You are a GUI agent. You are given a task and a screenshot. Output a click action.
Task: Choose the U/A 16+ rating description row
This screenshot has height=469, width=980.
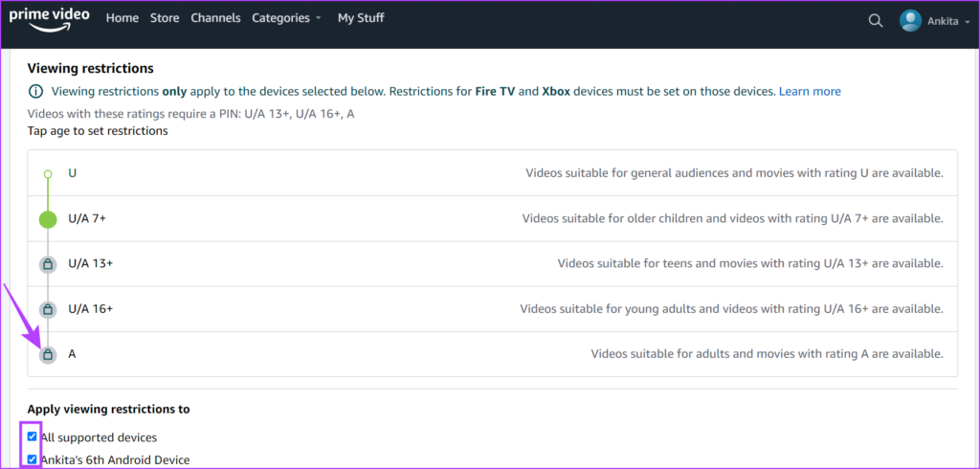(x=731, y=309)
